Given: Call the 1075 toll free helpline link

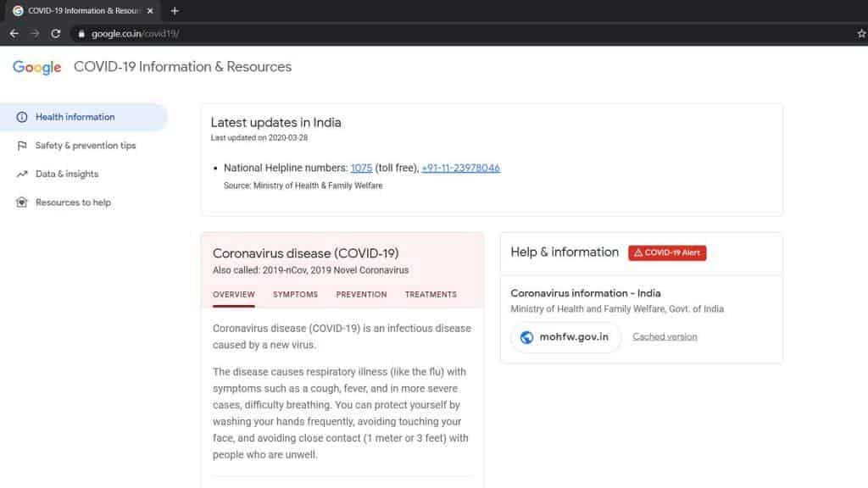Looking at the screenshot, I should coord(361,168).
